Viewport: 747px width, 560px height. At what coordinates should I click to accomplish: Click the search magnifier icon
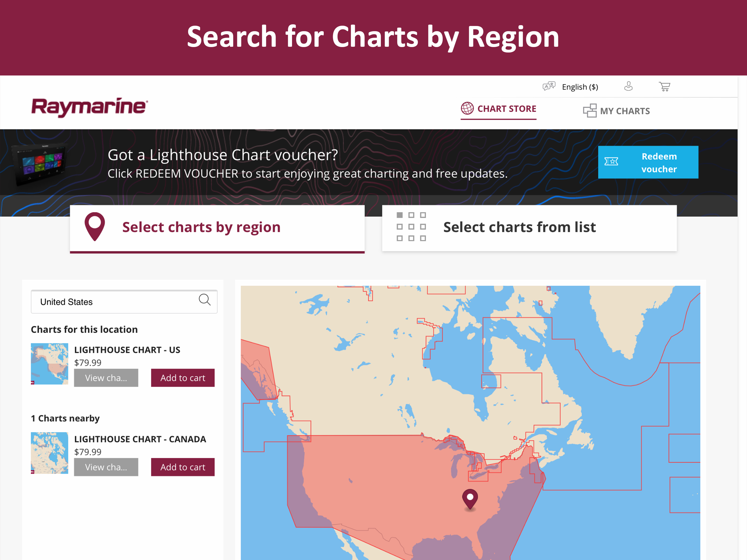coord(204,300)
